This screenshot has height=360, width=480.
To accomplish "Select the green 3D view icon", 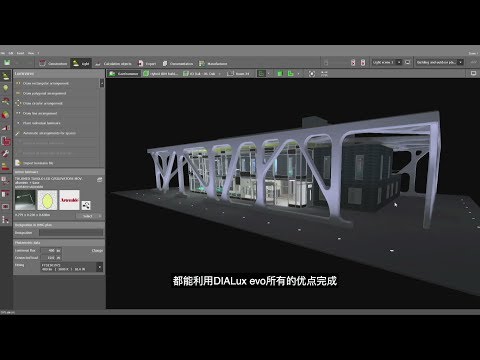I will (x=291, y=73).
